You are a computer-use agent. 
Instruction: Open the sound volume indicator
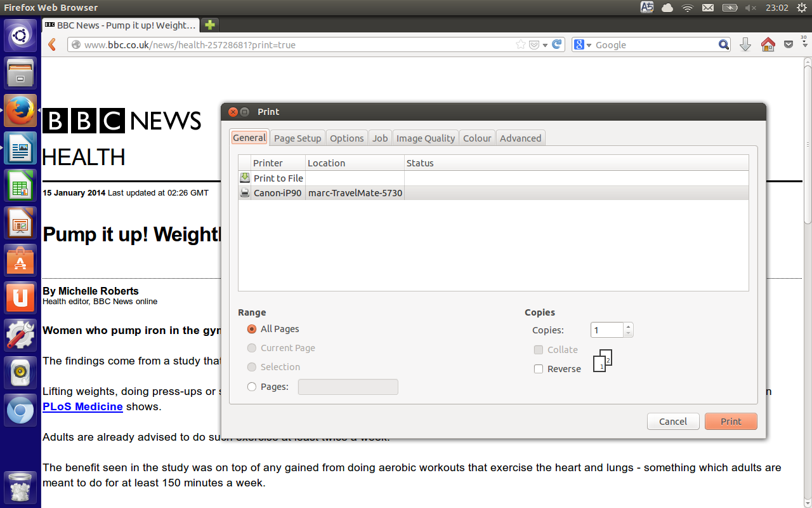(750, 8)
